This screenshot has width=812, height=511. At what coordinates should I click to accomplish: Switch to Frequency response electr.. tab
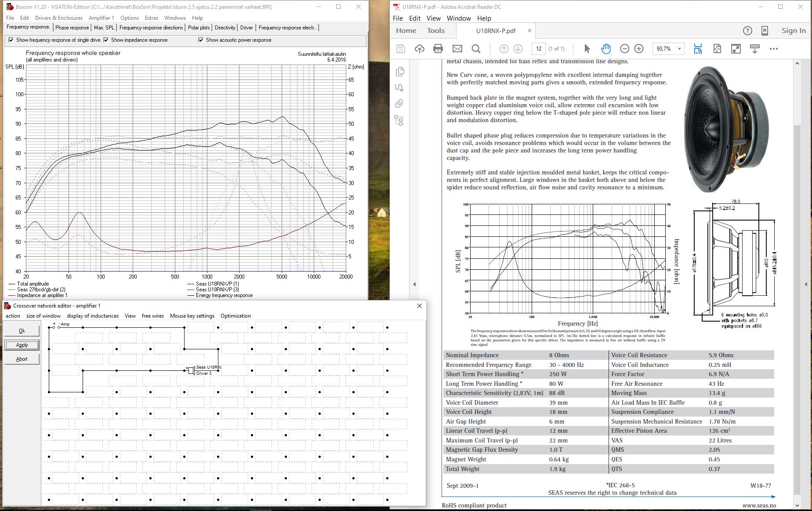(x=287, y=28)
